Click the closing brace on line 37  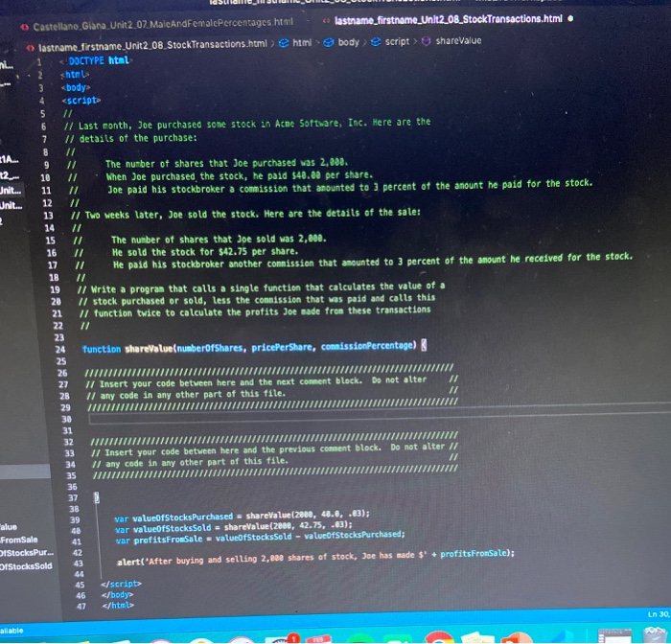point(97,497)
